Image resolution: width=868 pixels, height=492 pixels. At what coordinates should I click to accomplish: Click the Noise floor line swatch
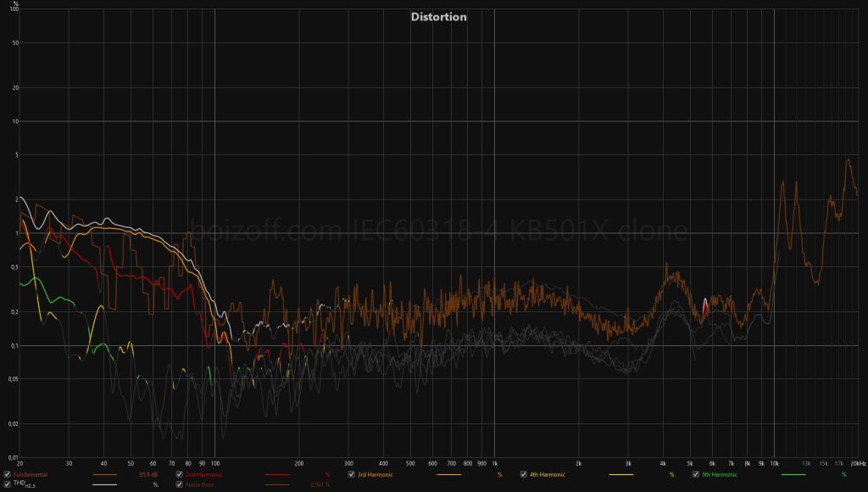point(277,485)
